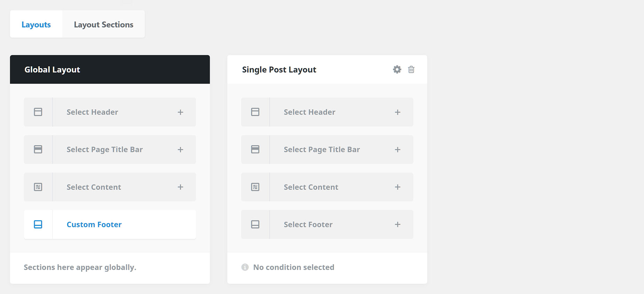Click header icon in Single Post Layout
The height and width of the screenshot is (294, 644).
click(x=255, y=112)
